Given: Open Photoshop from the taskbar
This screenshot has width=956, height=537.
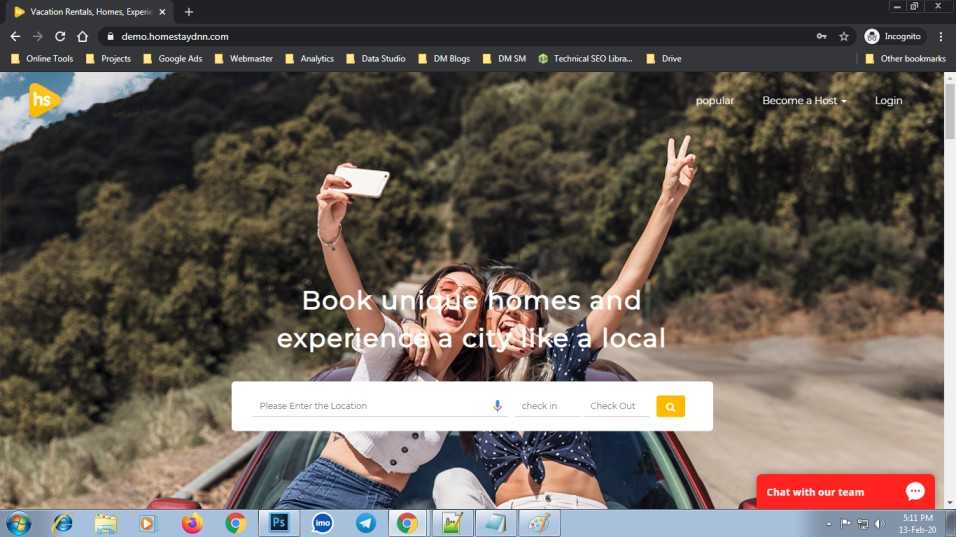Looking at the screenshot, I should (279, 523).
